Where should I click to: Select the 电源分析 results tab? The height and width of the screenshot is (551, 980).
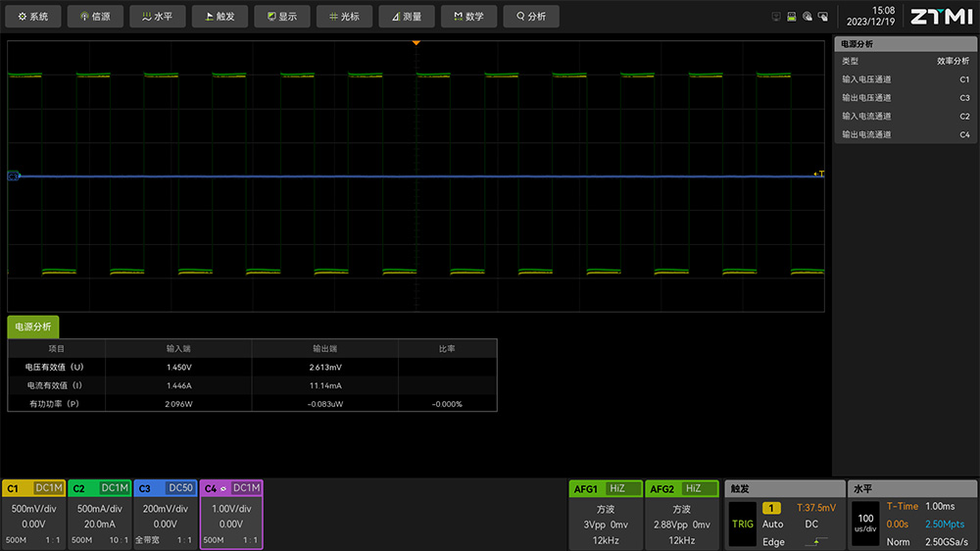click(33, 327)
